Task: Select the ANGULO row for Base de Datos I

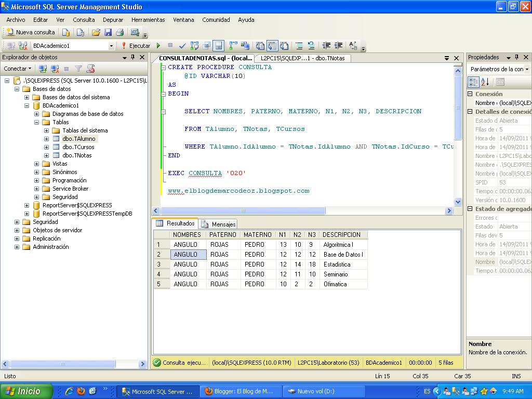Action: pyautogui.click(x=187, y=254)
